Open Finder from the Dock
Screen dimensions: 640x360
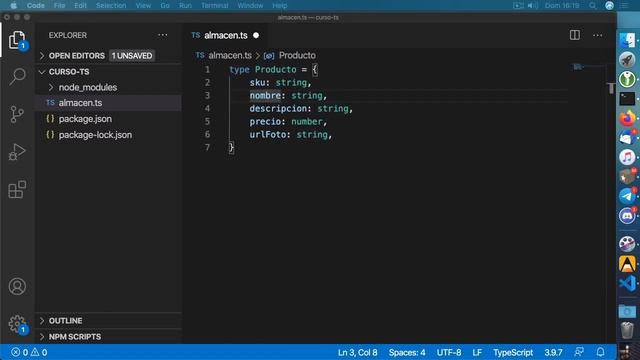[x=627, y=41]
